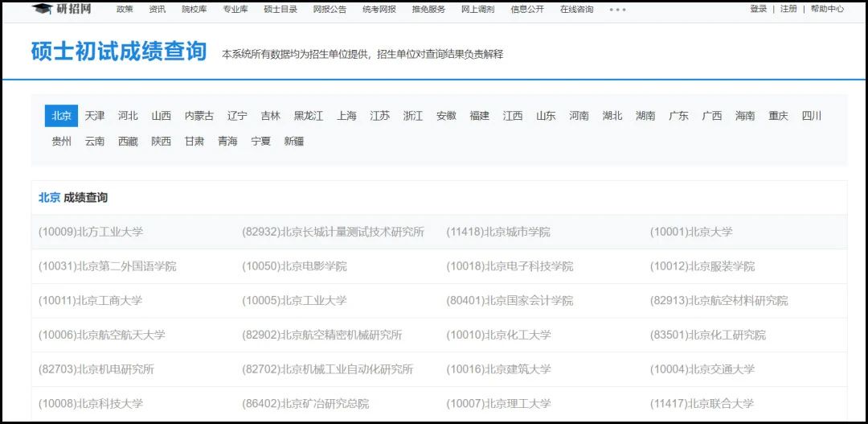Screen dimensions: 868x424
Task: Open the ••• more navigation menu
Action: click(x=617, y=10)
